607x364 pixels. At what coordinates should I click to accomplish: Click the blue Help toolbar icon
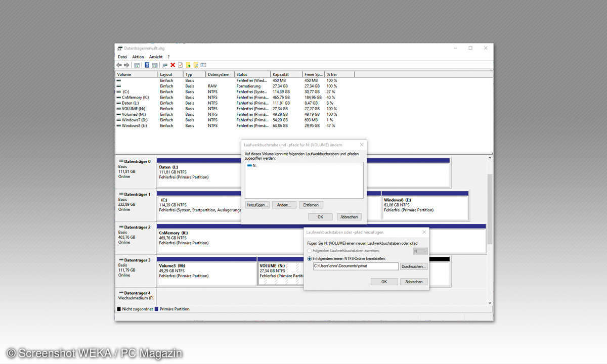[x=147, y=65]
